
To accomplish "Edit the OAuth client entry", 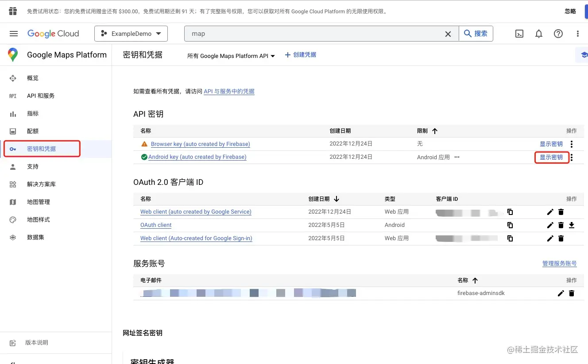I will 550,225.
